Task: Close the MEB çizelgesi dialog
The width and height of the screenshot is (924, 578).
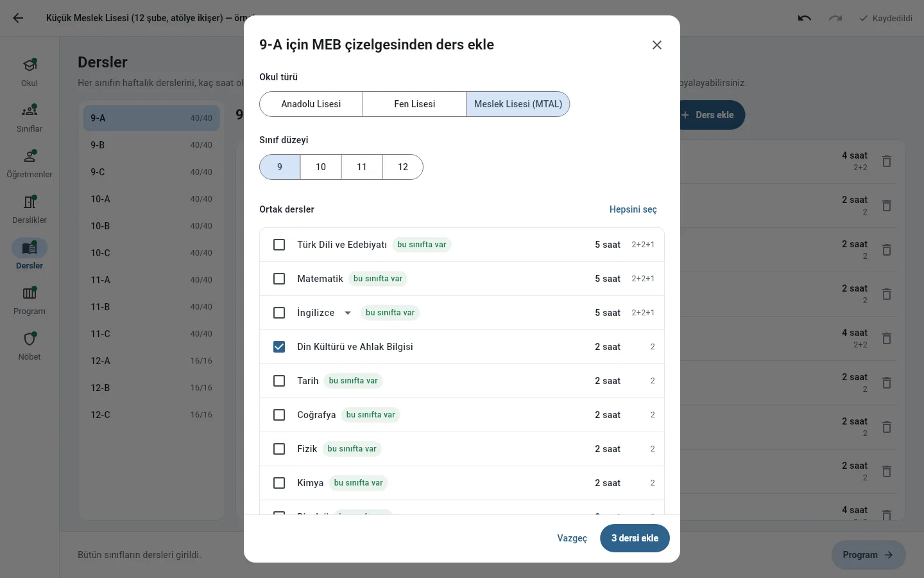Action: [657, 45]
